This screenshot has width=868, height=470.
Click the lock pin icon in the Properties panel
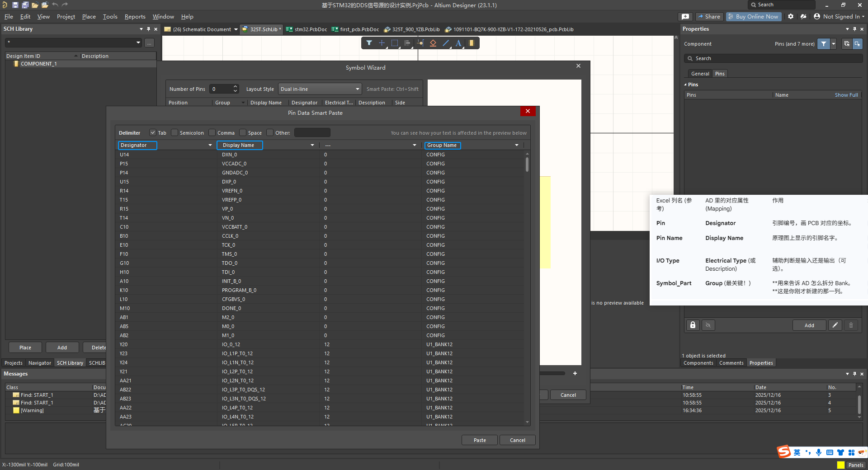pos(693,325)
